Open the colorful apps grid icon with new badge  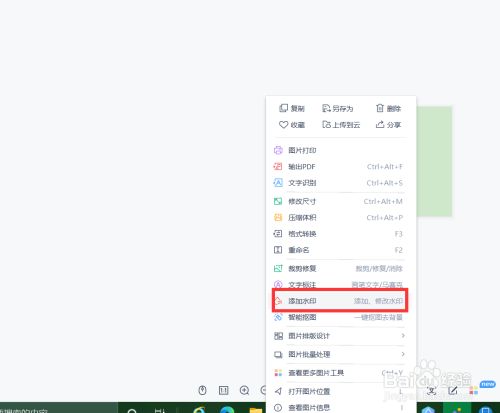click(x=474, y=390)
